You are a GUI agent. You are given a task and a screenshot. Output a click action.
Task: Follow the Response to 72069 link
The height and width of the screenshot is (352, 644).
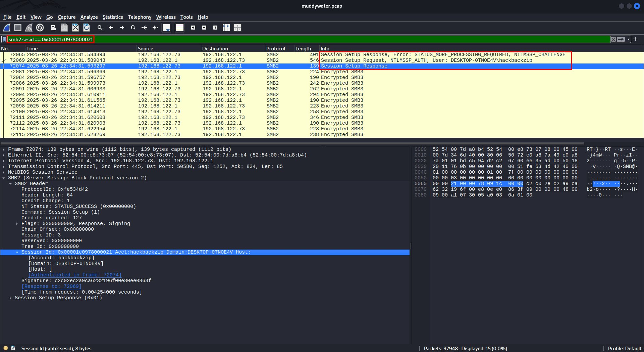pos(52,287)
